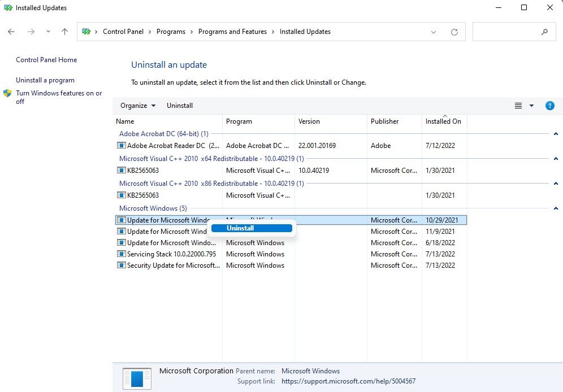Open the Programs breadcrumb menu
This screenshot has width=563, height=392.
pyautogui.click(x=171, y=32)
